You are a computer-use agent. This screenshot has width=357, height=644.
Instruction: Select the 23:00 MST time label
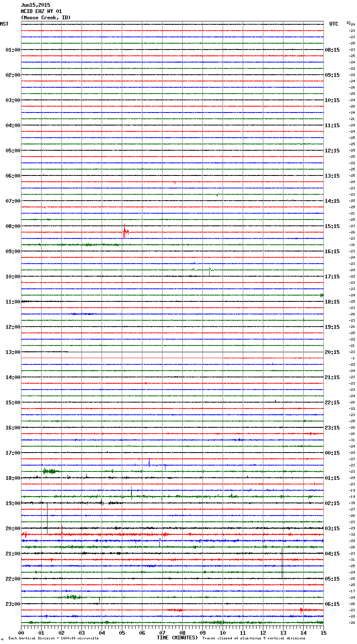pyautogui.click(x=13, y=604)
